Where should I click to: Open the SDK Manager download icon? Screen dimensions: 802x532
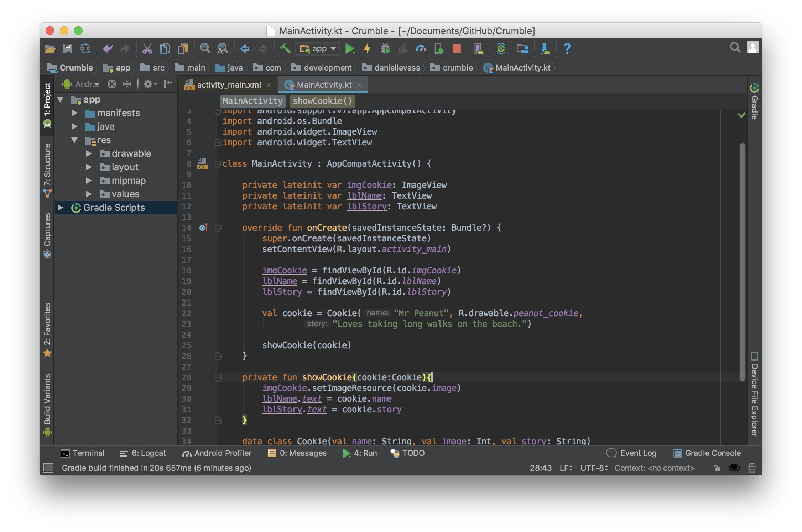pyautogui.click(x=545, y=48)
